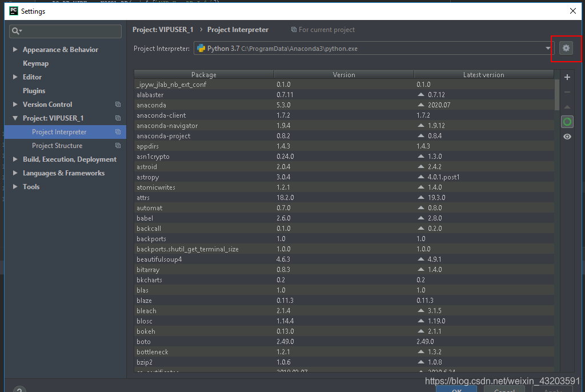Image resolution: width=585 pixels, height=392 pixels.
Task: Click latest version 2020.07 cell
Action: coord(439,105)
